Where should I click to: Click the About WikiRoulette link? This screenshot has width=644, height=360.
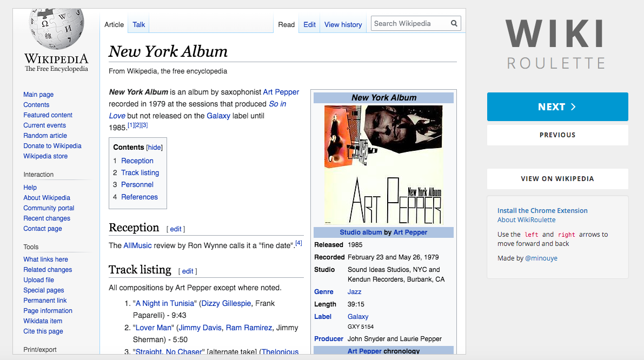pyautogui.click(x=526, y=220)
